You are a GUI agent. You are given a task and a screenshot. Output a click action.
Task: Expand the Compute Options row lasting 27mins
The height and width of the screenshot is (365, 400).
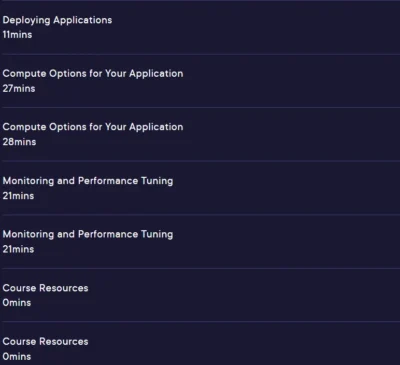[200, 81]
